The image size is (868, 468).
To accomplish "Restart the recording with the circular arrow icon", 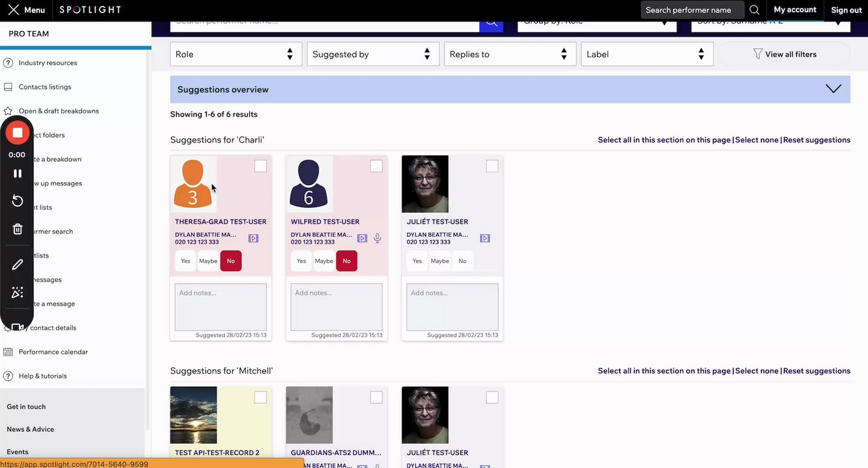I will (x=18, y=201).
